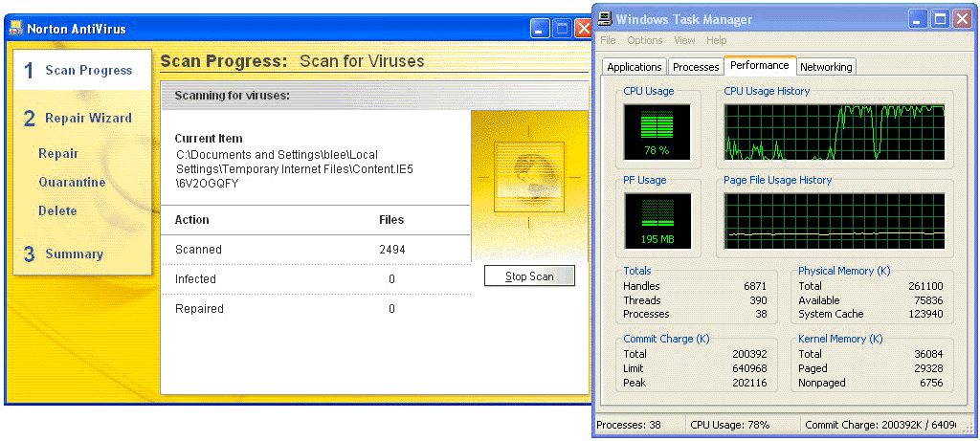Close the Windows Task Manager window
Viewport: 980px width, 441px height.
tap(961, 19)
